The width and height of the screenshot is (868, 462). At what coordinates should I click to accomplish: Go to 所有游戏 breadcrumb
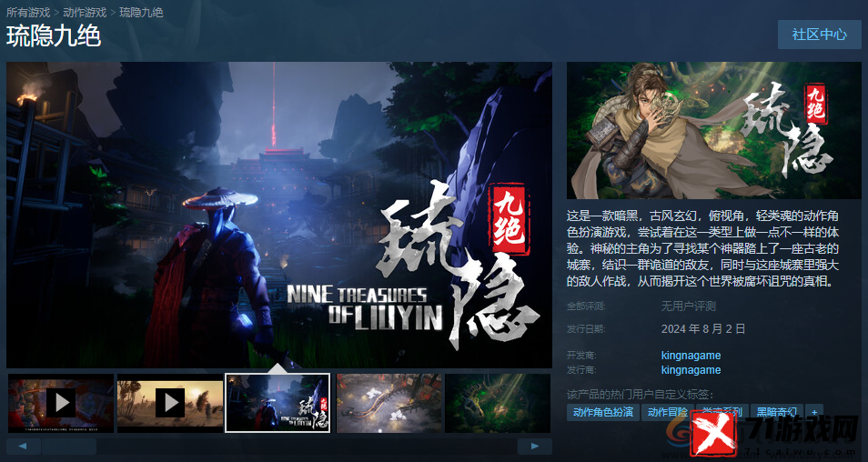click(28, 12)
